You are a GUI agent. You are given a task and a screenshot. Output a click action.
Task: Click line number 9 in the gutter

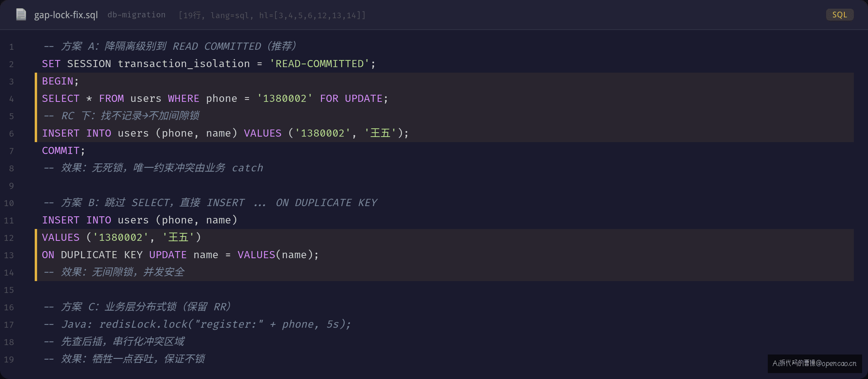coord(11,186)
